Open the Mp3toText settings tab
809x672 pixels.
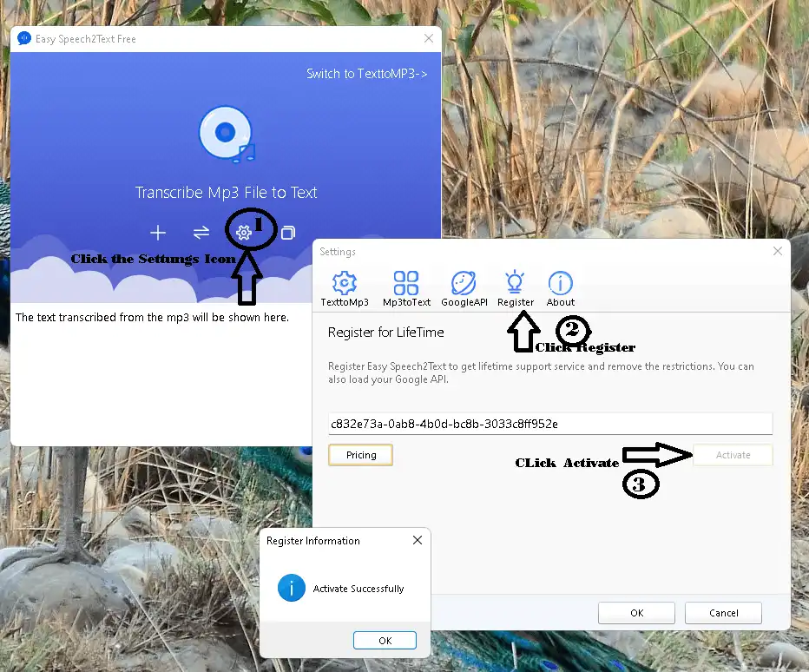pyautogui.click(x=406, y=289)
